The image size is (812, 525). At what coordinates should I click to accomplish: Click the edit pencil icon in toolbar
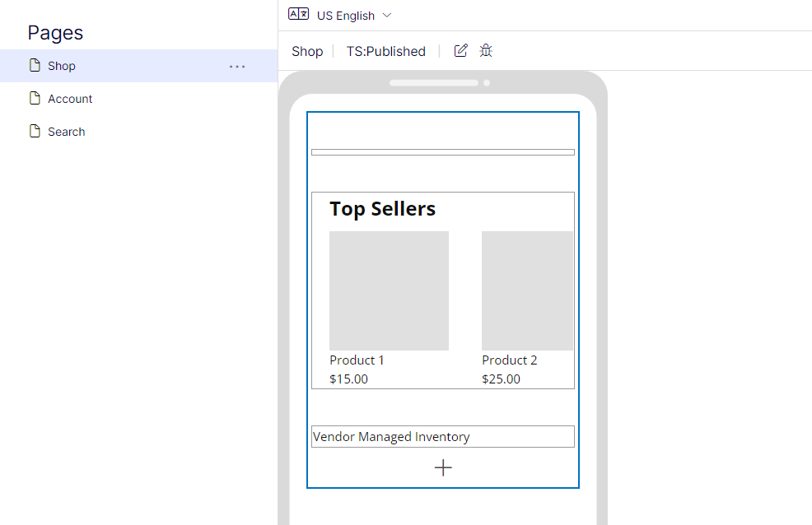[x=460, y=50]
